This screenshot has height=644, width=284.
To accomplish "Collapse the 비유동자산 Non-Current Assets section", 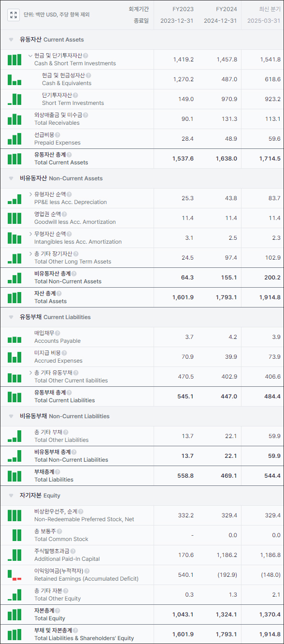I will click(11, 178).
